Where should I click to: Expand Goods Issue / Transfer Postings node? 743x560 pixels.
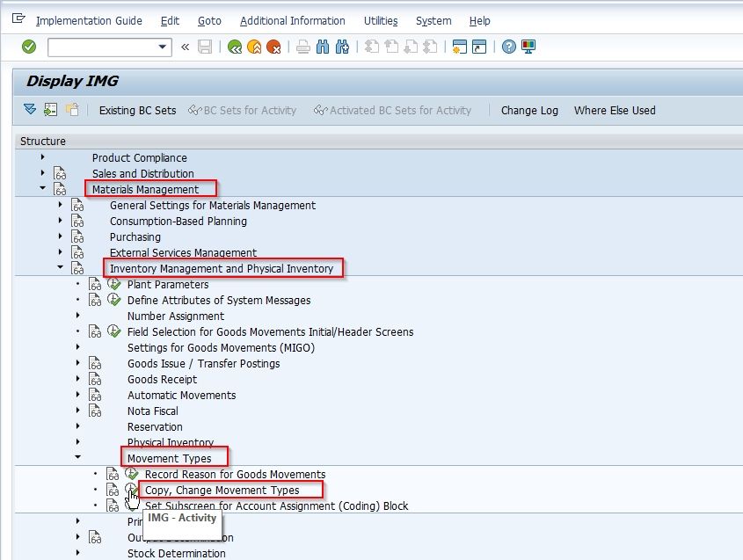[x=77, y=363]
